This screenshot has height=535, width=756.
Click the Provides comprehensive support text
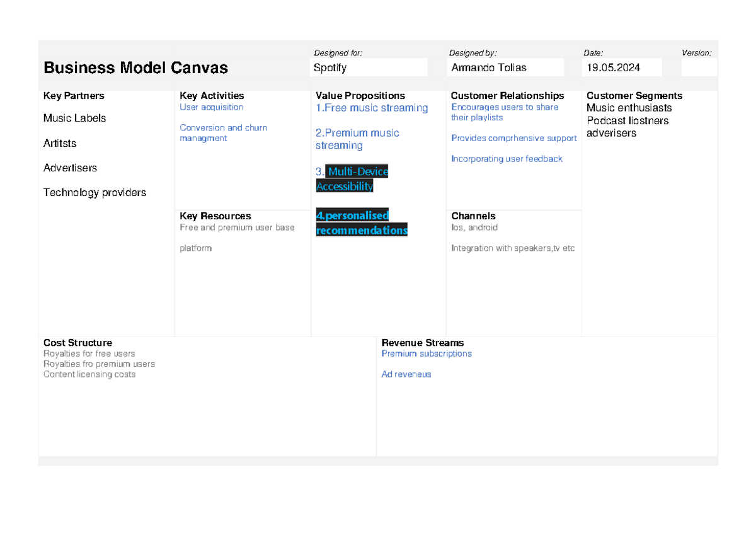(513, 138)
